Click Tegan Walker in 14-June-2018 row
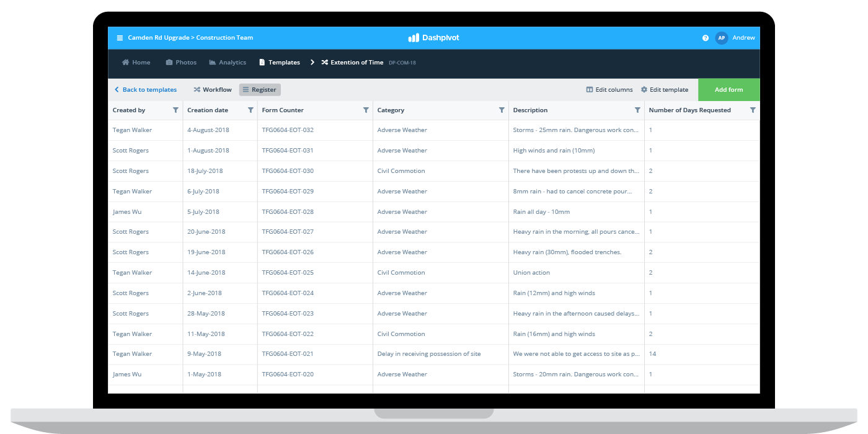 pos(132,273)
